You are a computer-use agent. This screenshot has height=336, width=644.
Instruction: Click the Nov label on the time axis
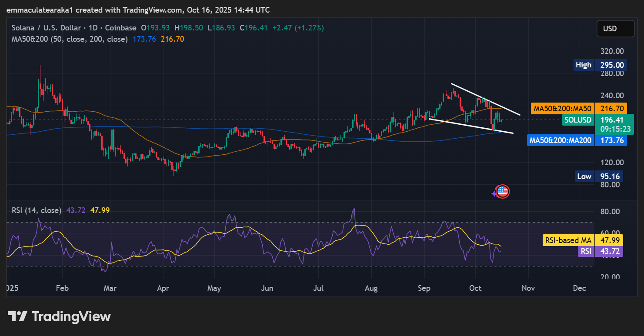pos(528,288)
